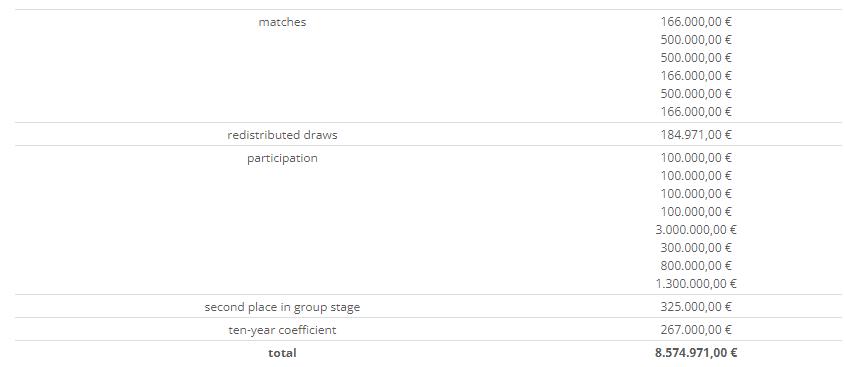Screen dimensions: 846x367
Task: Click the 500.000,00 € directly above last 166.000,00 €
Action: pos(696,94)
